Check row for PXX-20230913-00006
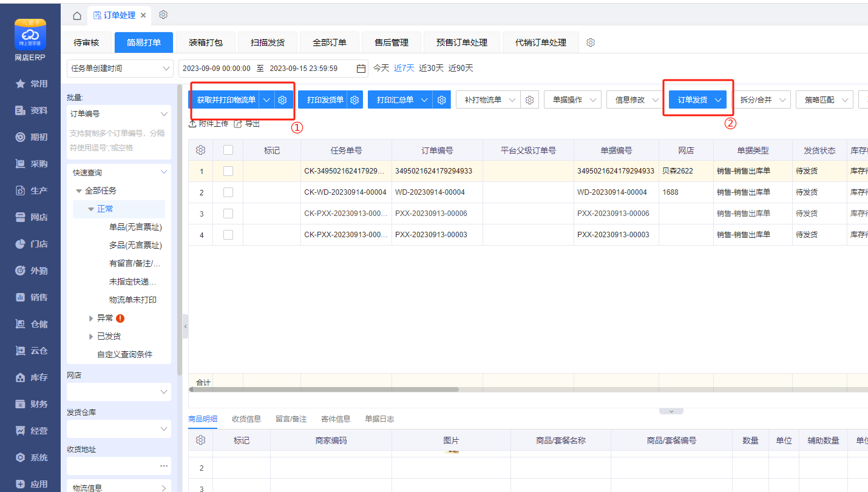 click(x=228, y=214)
